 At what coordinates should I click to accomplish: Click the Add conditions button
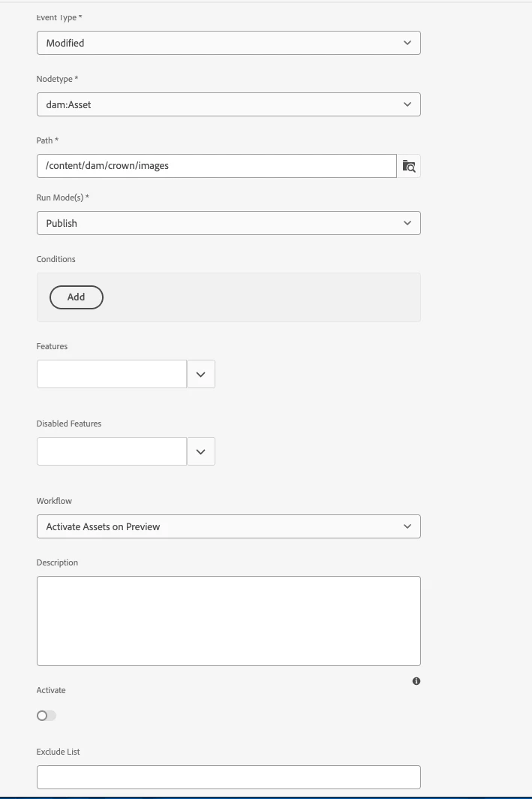(x=77, y=297)
